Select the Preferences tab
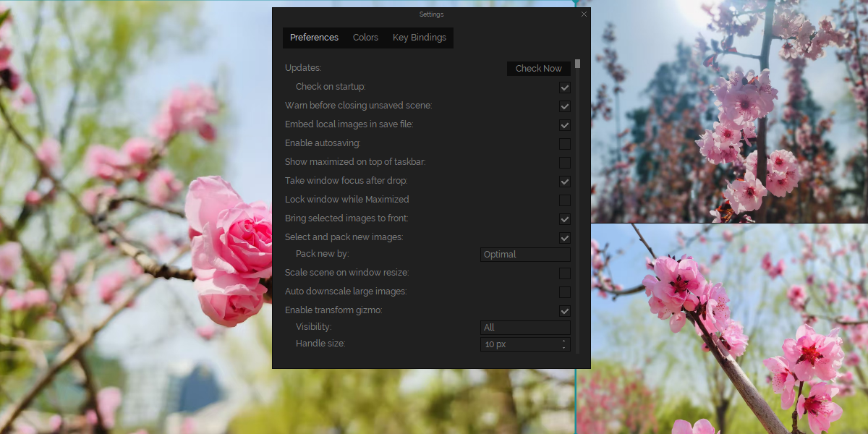Viewport: 868px width, 434px height. coord(314,38)
